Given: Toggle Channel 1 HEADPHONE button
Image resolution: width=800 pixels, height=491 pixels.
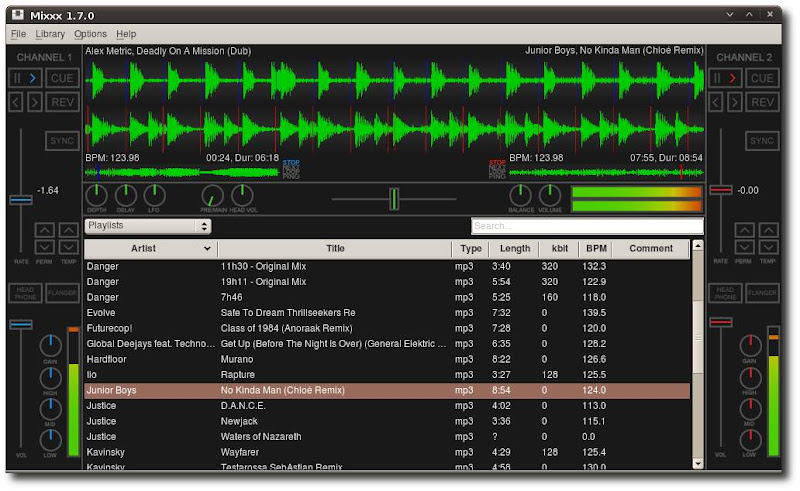Looking at the screenshot, I should (26, 293).
